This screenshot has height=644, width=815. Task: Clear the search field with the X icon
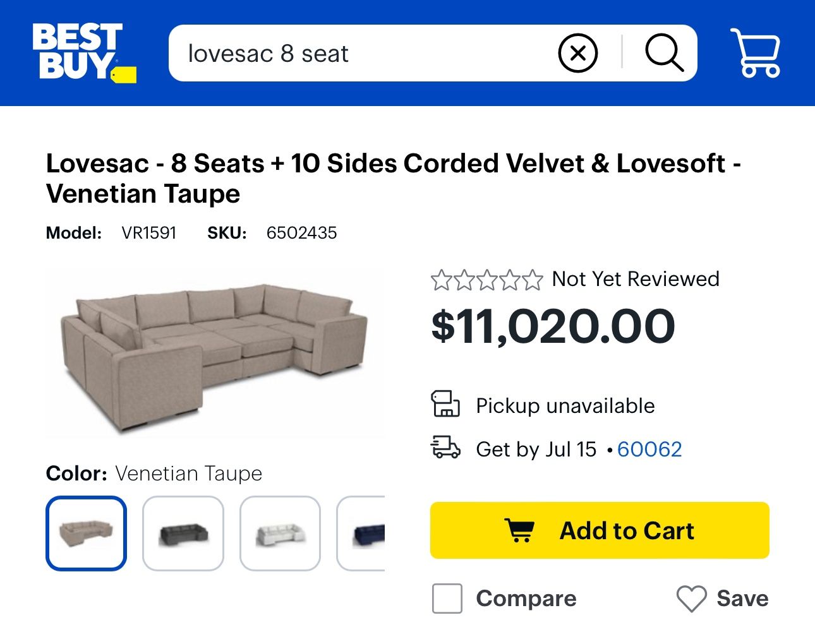coord(577,53)
